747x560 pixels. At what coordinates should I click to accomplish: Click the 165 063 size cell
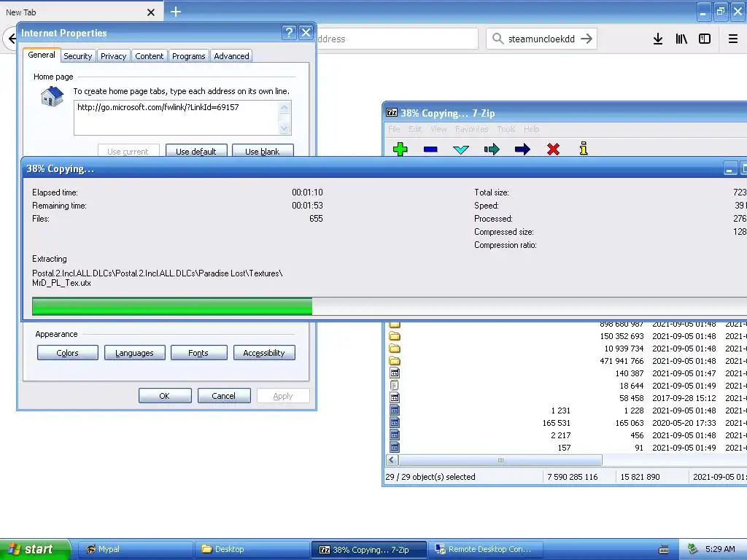tap(629, 423)
